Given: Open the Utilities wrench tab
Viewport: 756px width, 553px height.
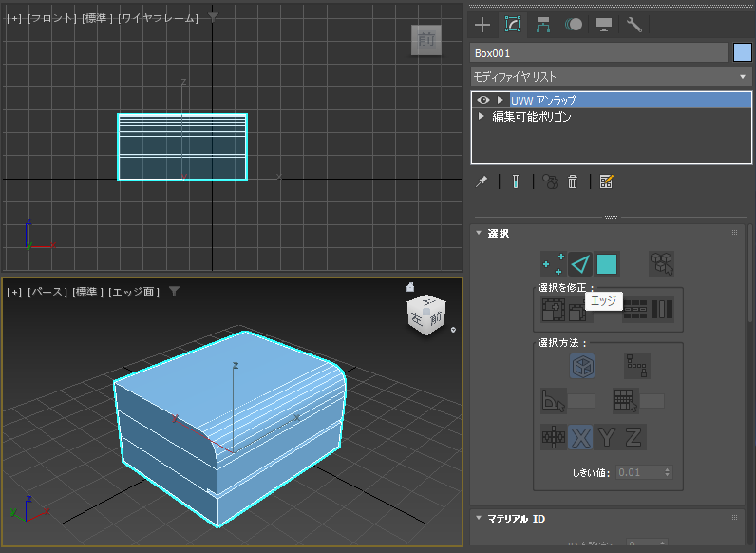Looking at the screenshot, I should click(x=634, y=25).
